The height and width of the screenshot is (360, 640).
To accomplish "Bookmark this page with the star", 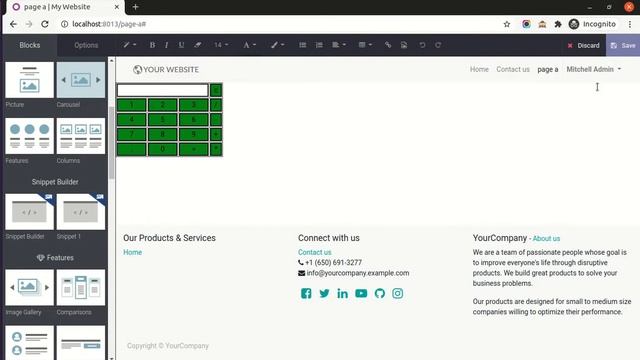I will (507, 24).
